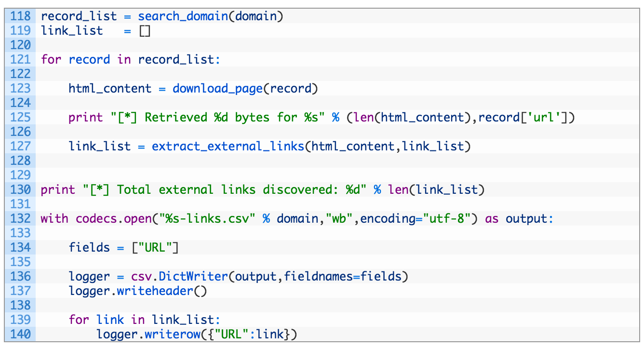Image resolution: width=644 pixels, height=348 pixels.
Task: Click 'for link in link_list' on line 139
Action: 144,320
